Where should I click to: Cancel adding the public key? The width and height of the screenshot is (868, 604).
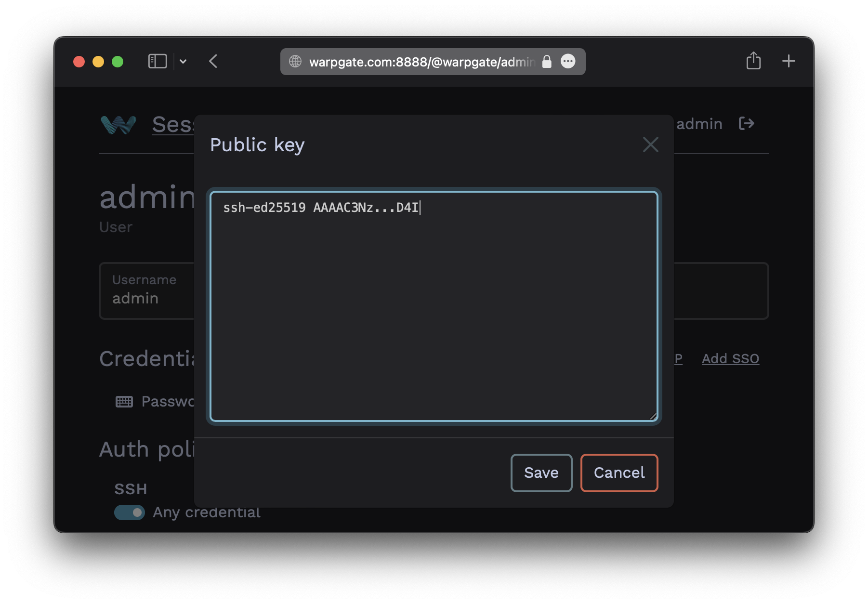[x=619, y=473]
